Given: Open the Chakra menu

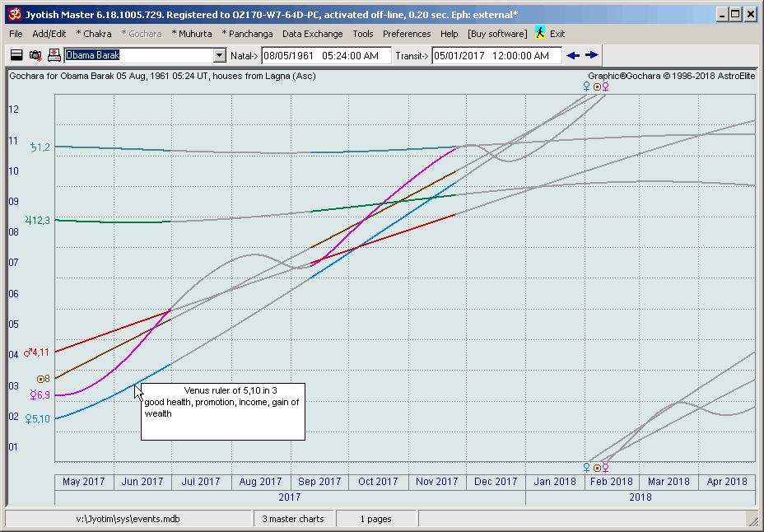Looking at the screenshot, I should pos(94,34).
